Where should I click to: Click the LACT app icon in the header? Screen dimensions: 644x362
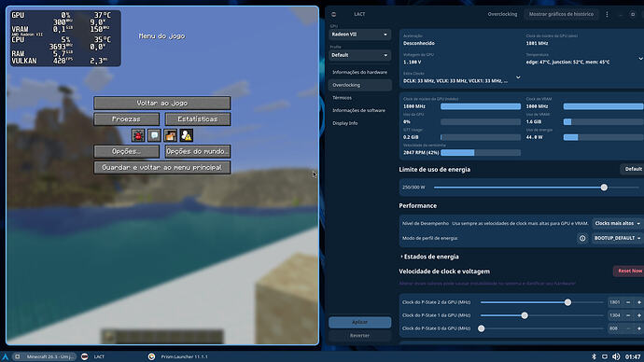pyautogui.click(x=333, y=14)
